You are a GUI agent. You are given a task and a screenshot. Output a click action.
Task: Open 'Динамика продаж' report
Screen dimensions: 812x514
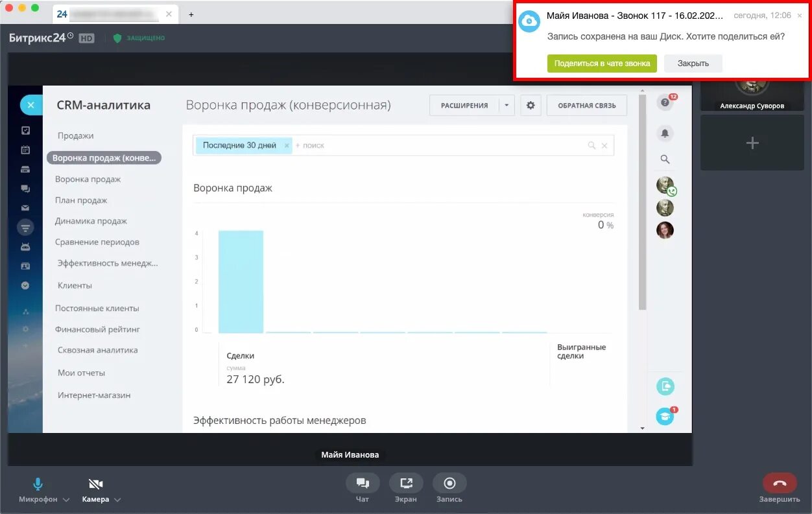[91, 221]
